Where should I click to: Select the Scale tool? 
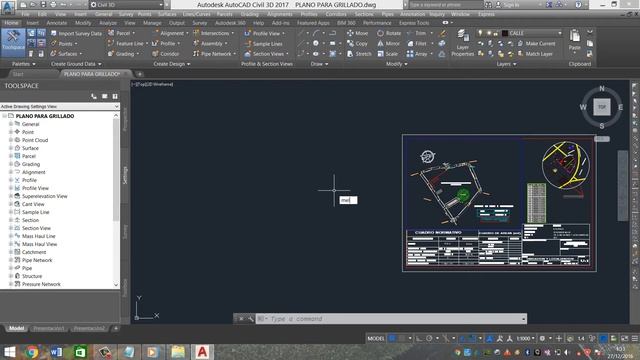pyautogui.click(x=387, y=53)
